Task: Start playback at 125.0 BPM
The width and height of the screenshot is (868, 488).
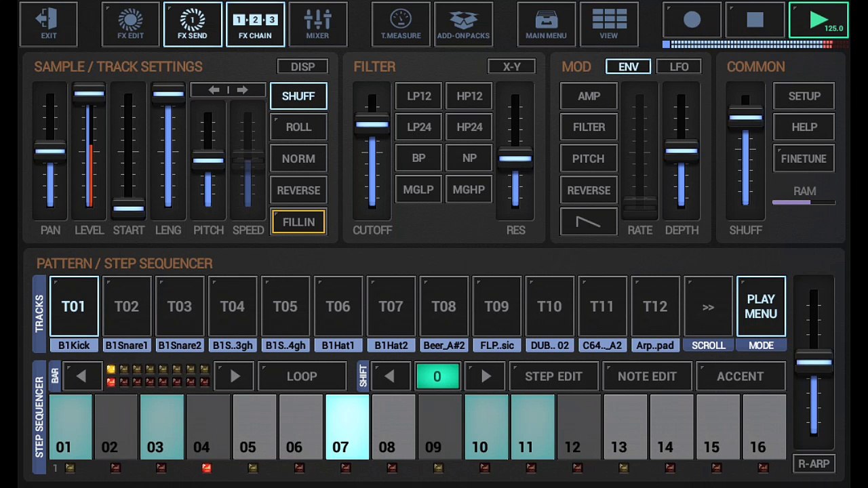Action: pos(818,20)
